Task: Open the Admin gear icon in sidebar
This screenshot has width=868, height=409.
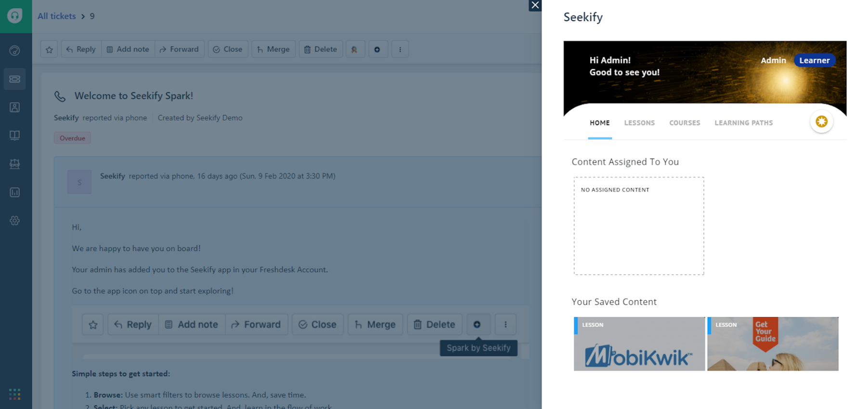Action: point(15,221)
